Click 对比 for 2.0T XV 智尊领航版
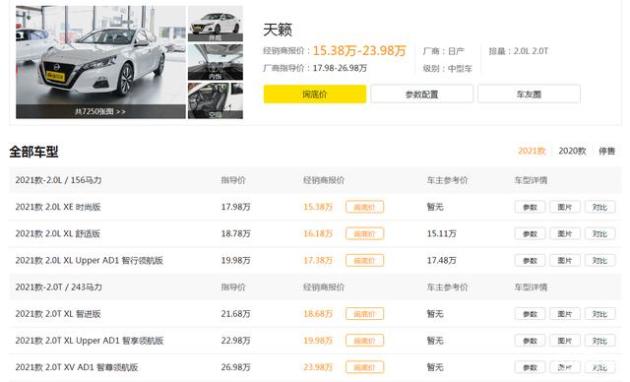This screenshot has height=382, width=630. tap(600, 367)
